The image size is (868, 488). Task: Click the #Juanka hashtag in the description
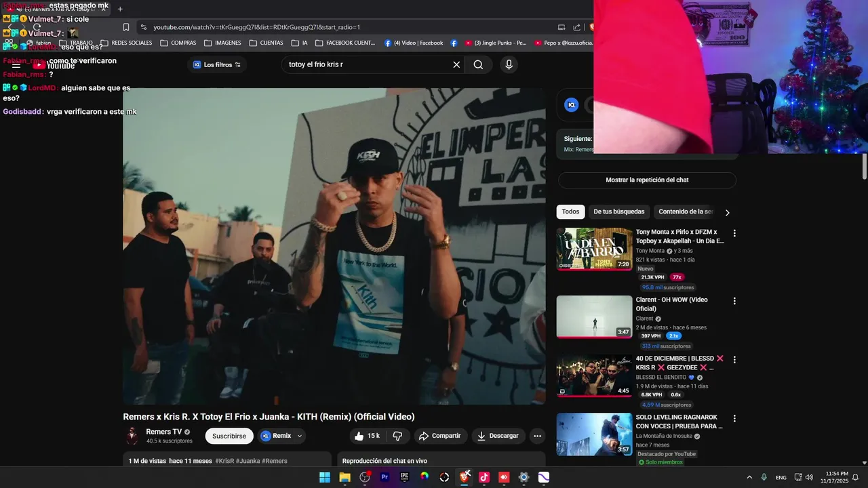(248, 461)
